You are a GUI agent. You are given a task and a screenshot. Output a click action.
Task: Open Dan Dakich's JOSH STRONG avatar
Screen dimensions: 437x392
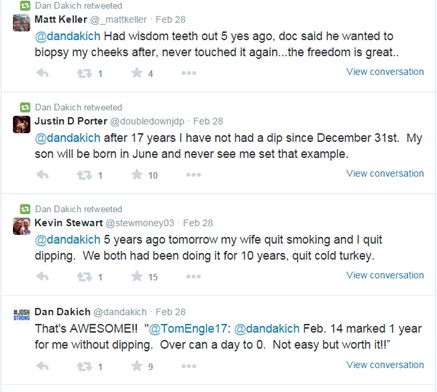(x=22, y=315)
